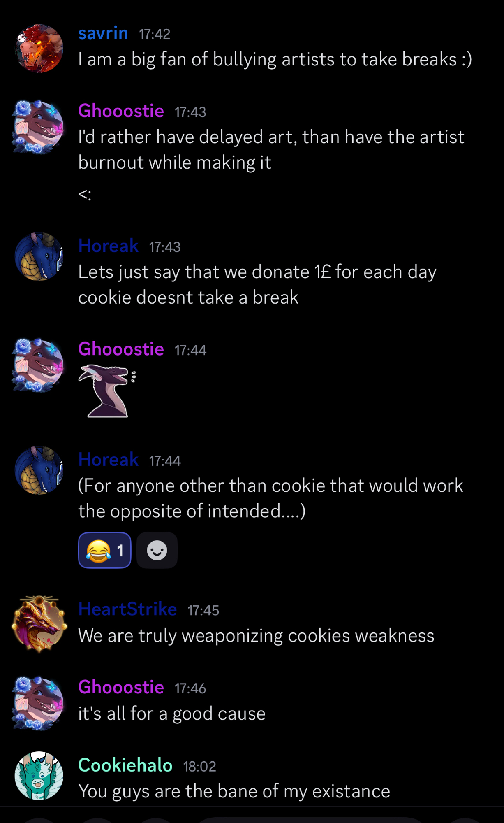Select the Horeak username at 17:44
This screenshot has width=504, height=823.
point(109,460)
